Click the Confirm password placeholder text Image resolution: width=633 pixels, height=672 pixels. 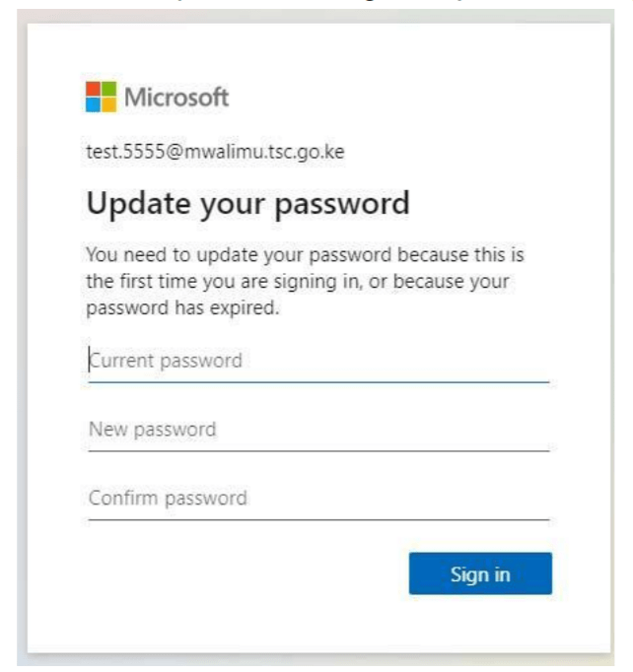pyautogui.click(x=168, y=498)
